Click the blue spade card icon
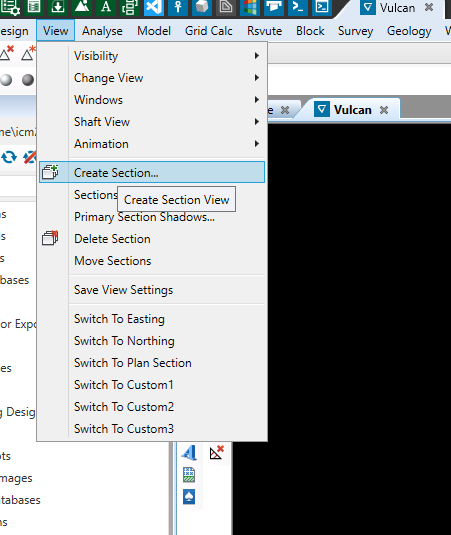 pos(189,497)
